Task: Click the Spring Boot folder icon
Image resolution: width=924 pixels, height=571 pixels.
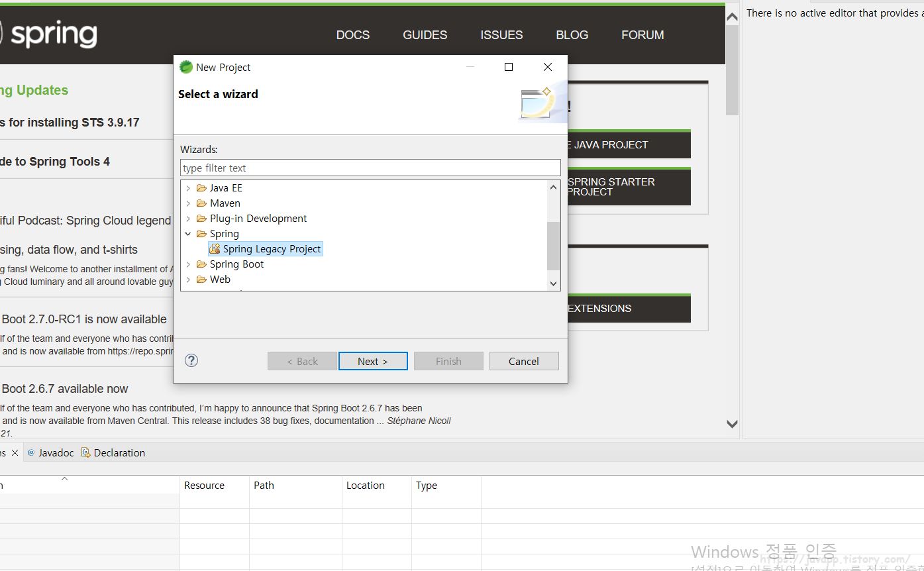Action: [201, 264]
